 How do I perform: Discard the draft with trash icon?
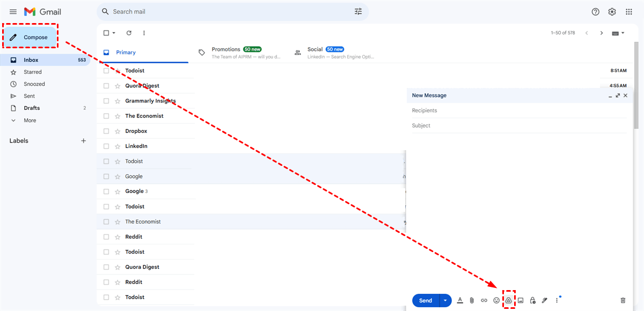point(623,300)
